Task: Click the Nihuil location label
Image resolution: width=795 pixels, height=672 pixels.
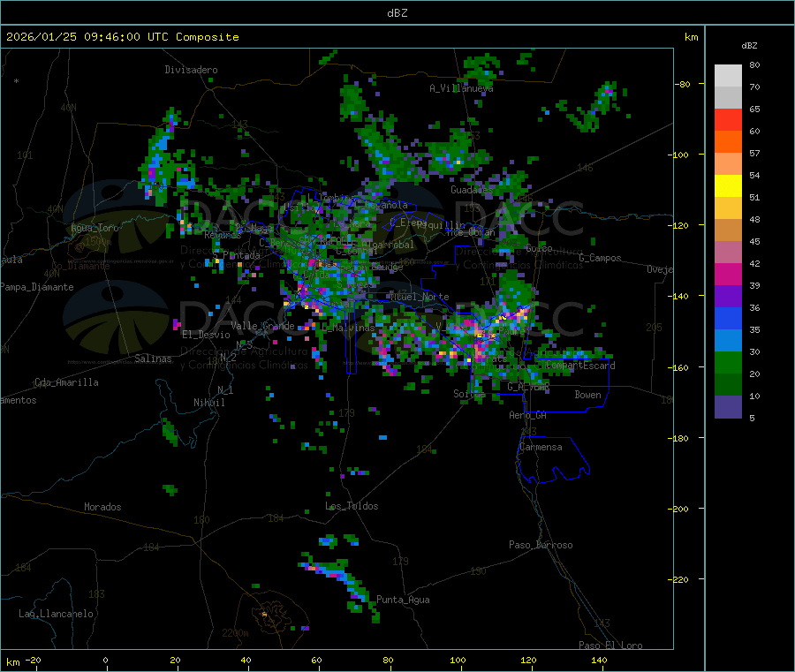Action: click(x=208, y=403)
